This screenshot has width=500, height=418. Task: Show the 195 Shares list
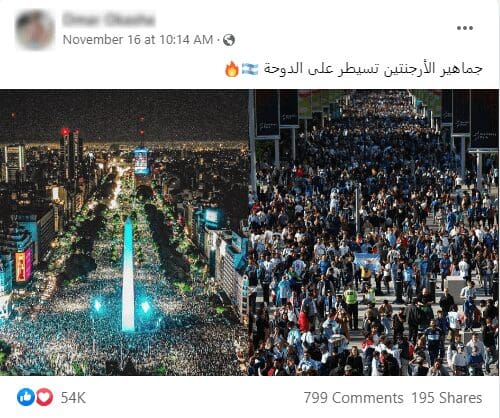pos(447,398)
